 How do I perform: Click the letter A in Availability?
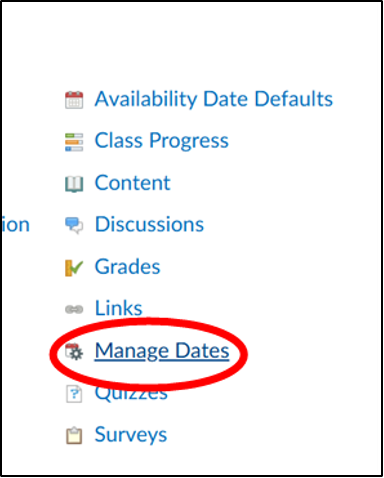coord(103,99)
